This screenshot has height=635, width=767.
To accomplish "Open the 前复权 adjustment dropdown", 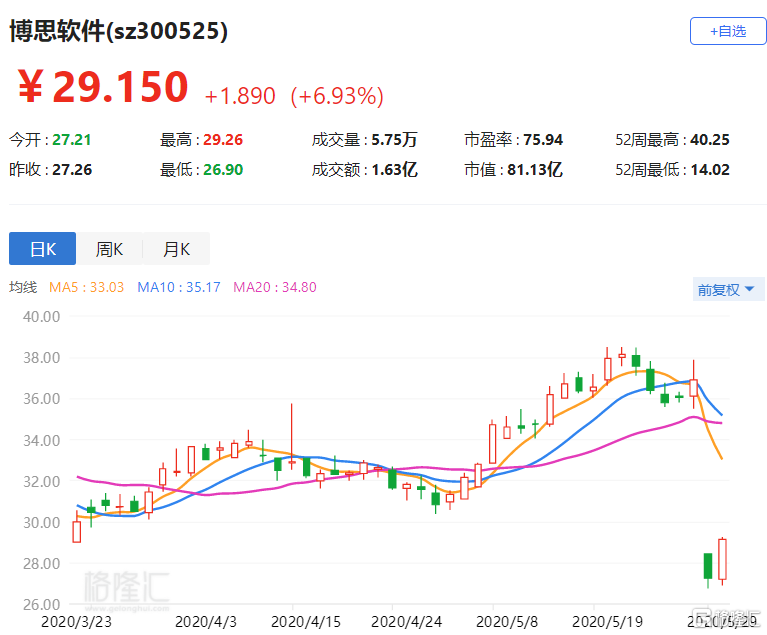I will tap(726, 290).
